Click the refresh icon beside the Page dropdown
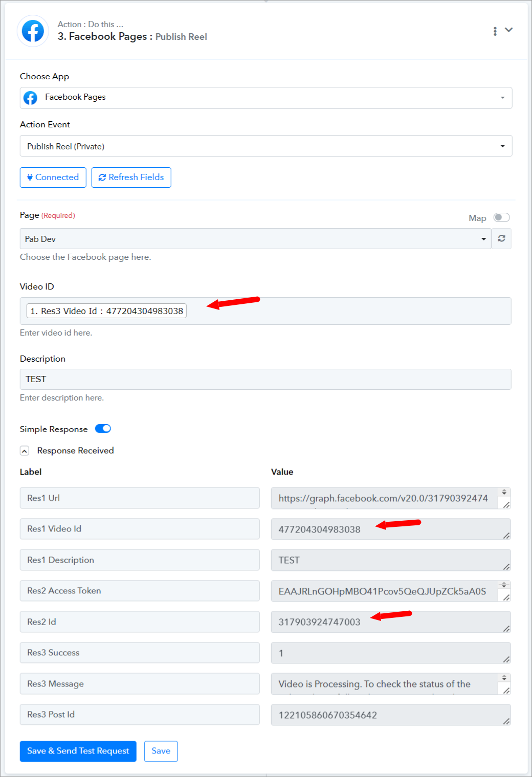Image resolution: width=532 pixels, height=777 pixels. coord(501,238)
